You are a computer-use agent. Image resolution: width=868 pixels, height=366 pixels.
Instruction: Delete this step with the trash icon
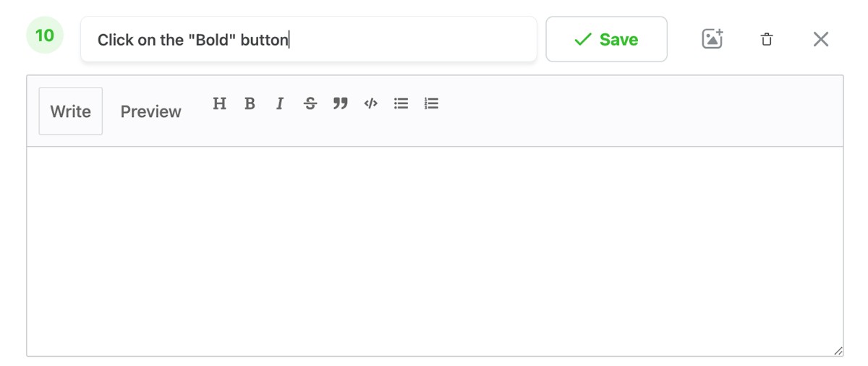pos(767,39)
